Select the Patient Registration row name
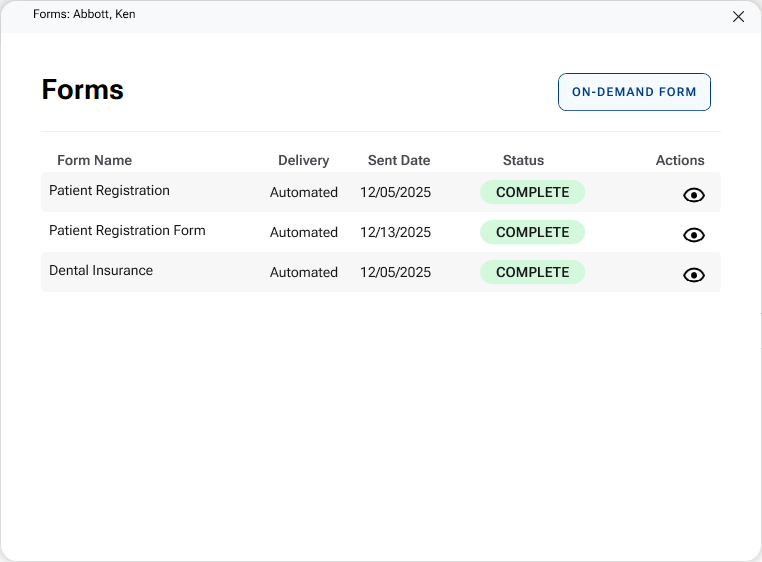The image size is (762, 562). point(109,190)
